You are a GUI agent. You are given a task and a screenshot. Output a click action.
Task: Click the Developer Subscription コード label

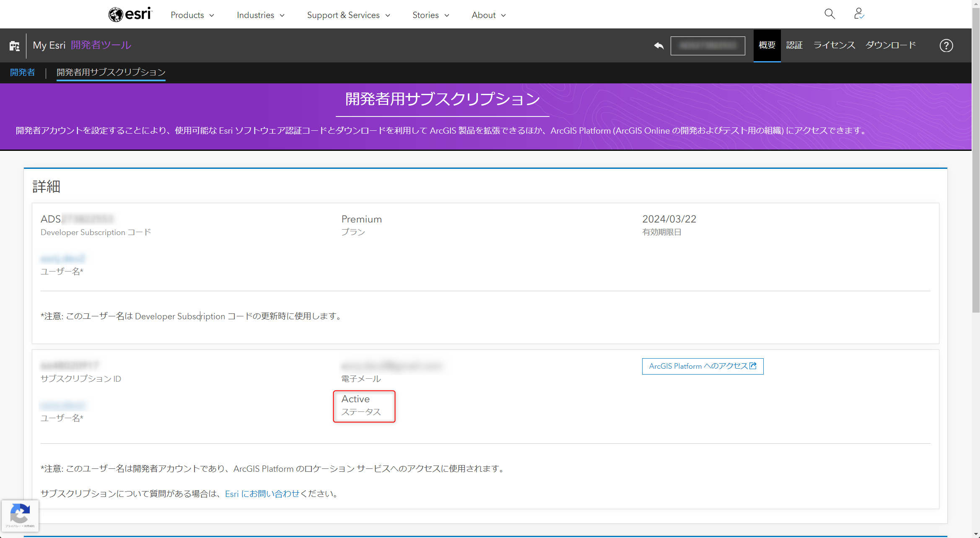(96, 232)
